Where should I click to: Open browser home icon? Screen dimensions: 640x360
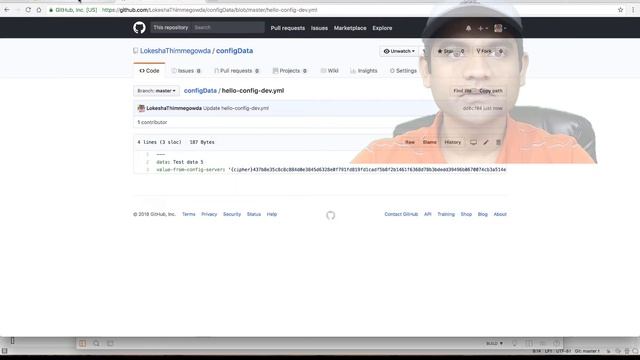coord(39,10)
